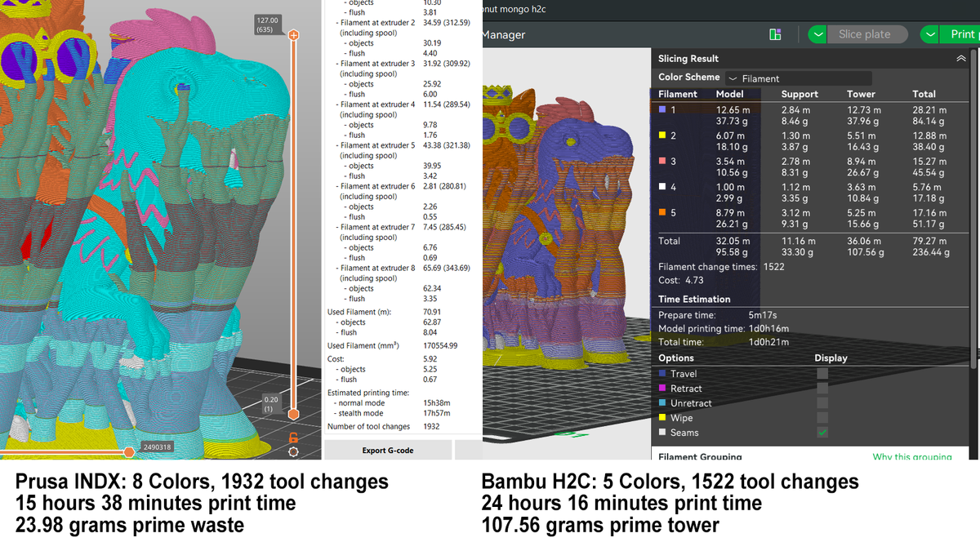
Task: Click 'Filament change times' value 1522
Action: [773, 267]
